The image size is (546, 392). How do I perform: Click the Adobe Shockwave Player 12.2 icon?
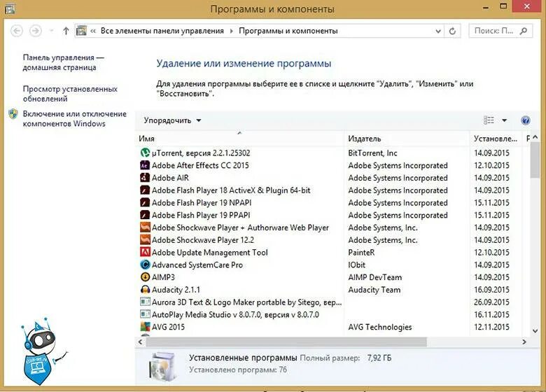[145, 240]
